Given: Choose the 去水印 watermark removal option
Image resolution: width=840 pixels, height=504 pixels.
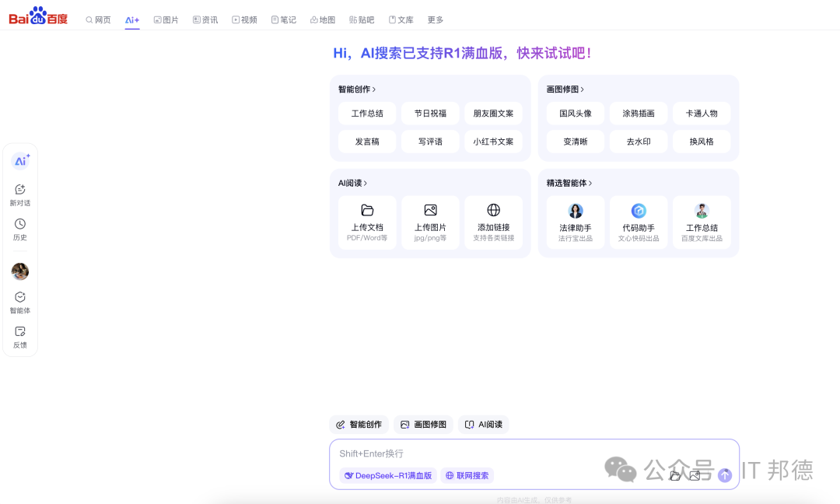Looking at the screenshot, I should click(639, 142).
